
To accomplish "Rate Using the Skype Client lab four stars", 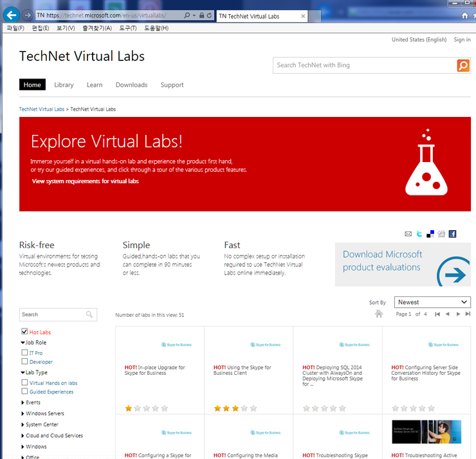I will click(244, 408).
